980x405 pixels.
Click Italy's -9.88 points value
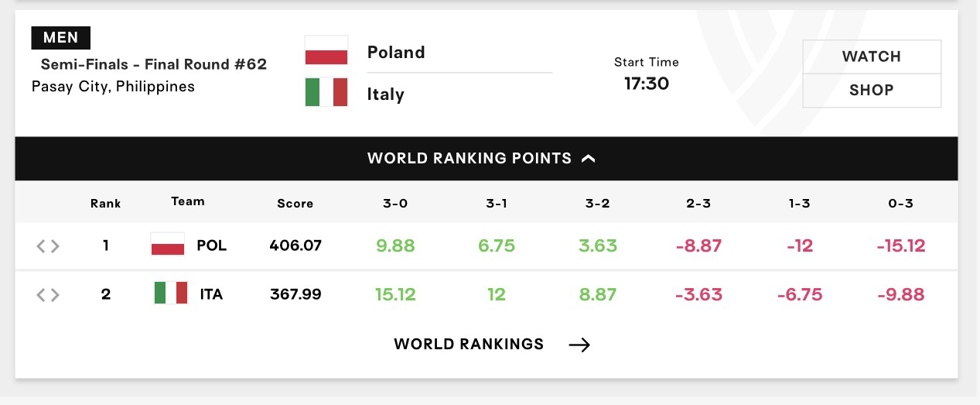[x=901, y=294]
